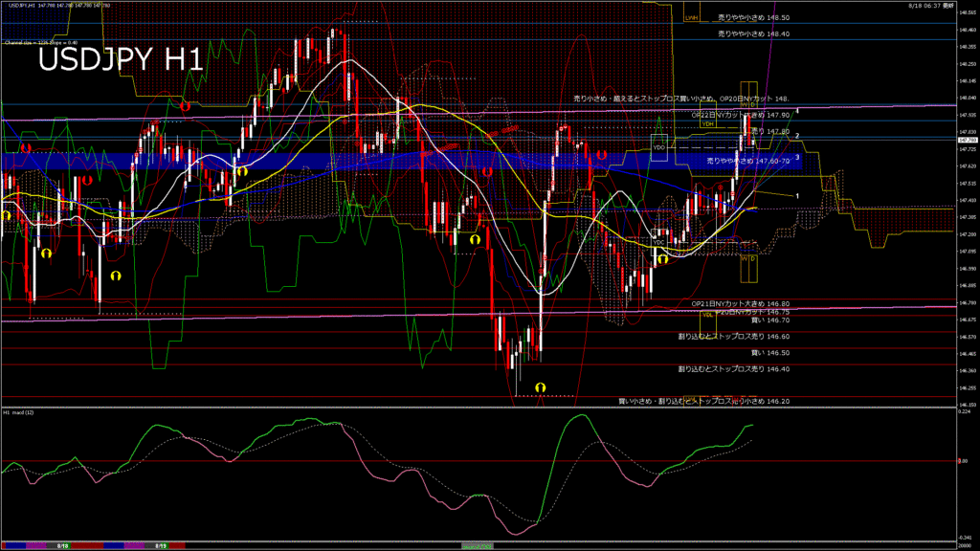Image resolution: width=980 pixels, height=551 pixels.
Task: Select the YDL yellow box marker
Action: pyautogui.click(x=707, y=314)
